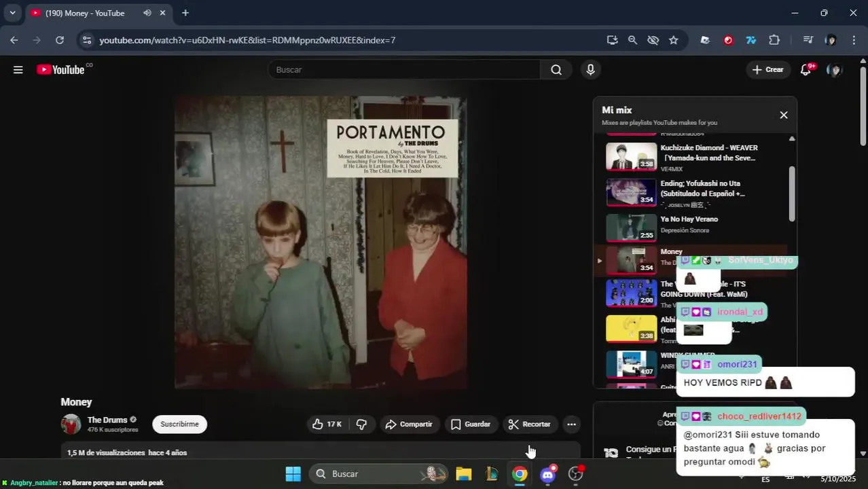The height and width of the screenshot is (489, 868).
Task: Subscribe using the Suscribirme button
Action: point(179,424)
